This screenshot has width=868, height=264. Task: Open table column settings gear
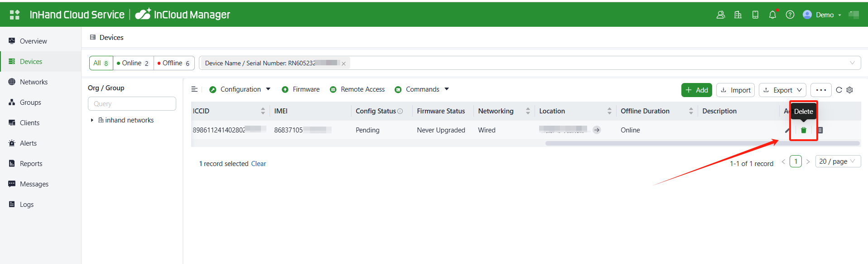tap(849, 90)
